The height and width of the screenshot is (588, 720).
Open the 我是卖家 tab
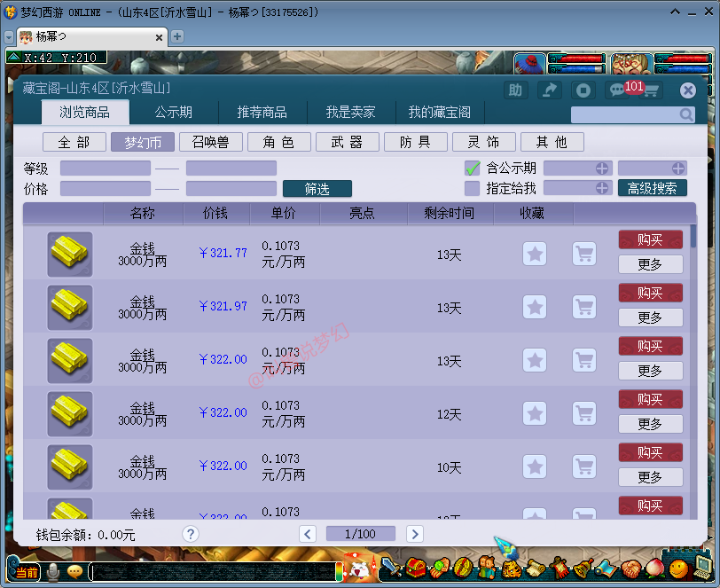pyautogui.click(x=351, y=112)
